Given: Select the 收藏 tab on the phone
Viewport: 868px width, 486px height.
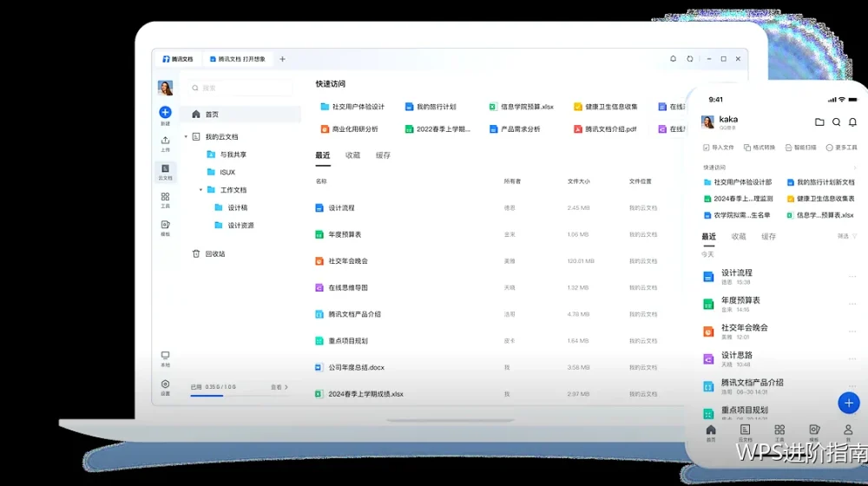Looking at the screenshot, I should click(x=739, y=236).
